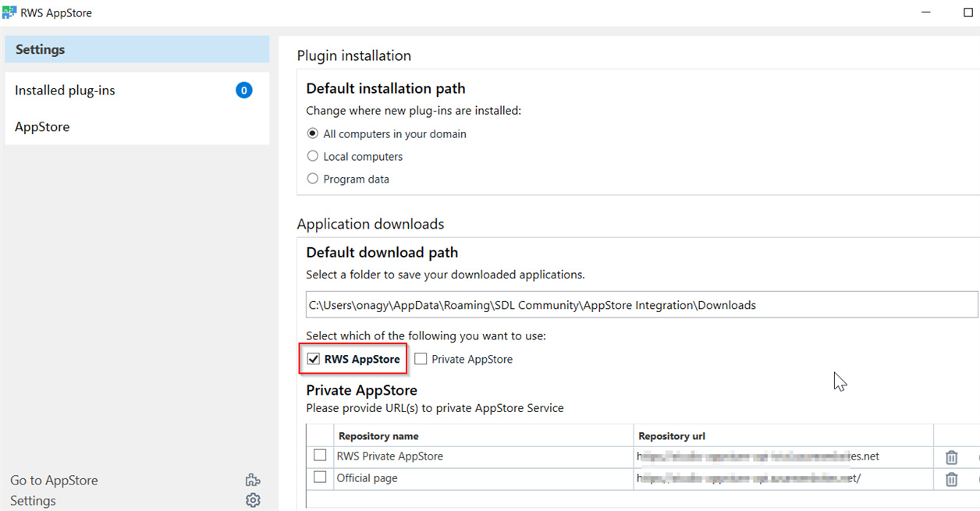Viewport: 980px width, 511px height.
Task: Click the RWS Private AppStore name cell
Action: pyautogui.click(x=484, y=456)
